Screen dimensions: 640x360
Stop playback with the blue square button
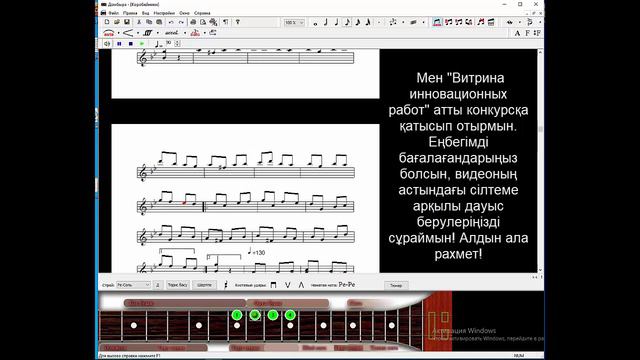click(x=131, y=44)
